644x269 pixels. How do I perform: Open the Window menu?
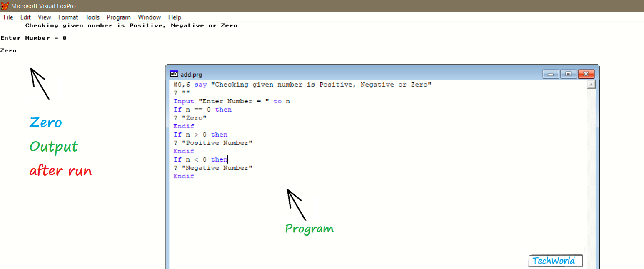click(149, 17)
